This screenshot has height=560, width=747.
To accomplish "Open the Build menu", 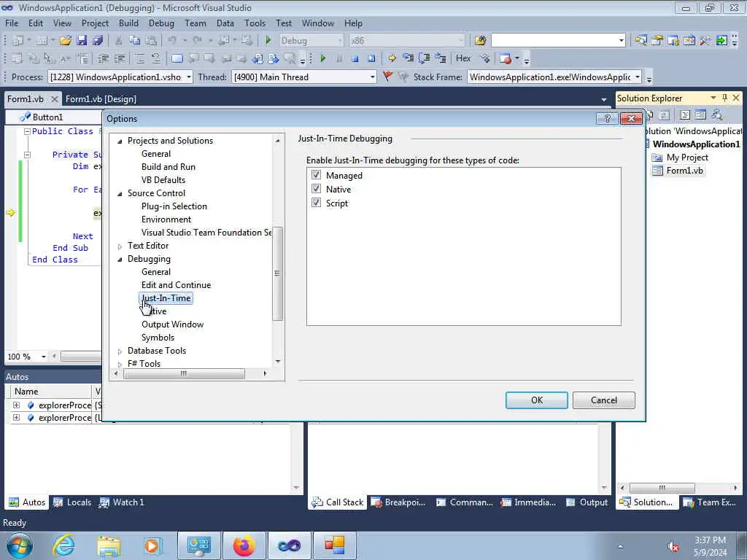I will [128, 23].
